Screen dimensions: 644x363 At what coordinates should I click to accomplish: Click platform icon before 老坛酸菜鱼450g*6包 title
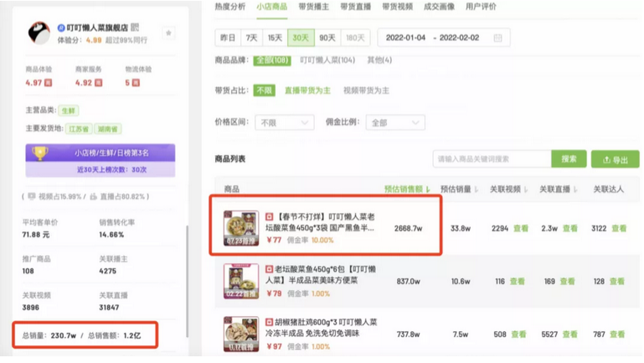click(x=269, y=269)
